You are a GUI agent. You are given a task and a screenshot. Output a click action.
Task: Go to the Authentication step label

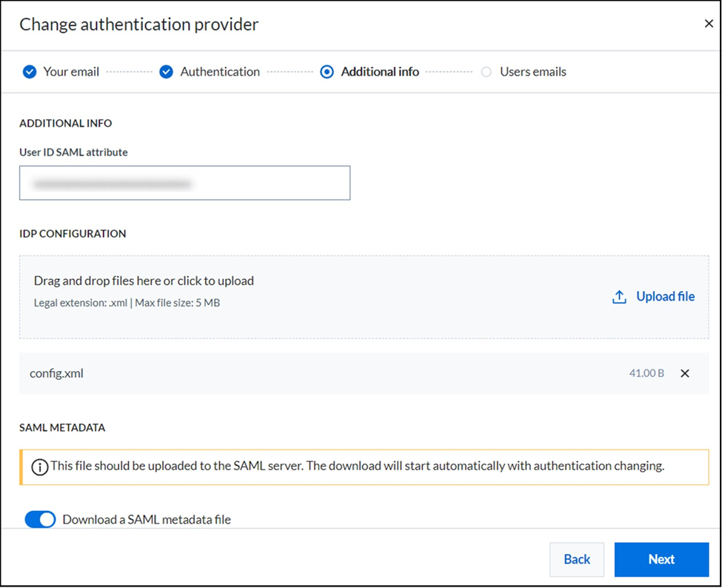click(x=220, y=72)
